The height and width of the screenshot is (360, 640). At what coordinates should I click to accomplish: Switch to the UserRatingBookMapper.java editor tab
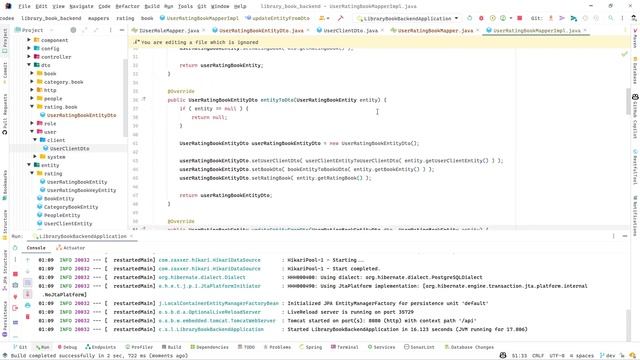click(x=435, y=30)
